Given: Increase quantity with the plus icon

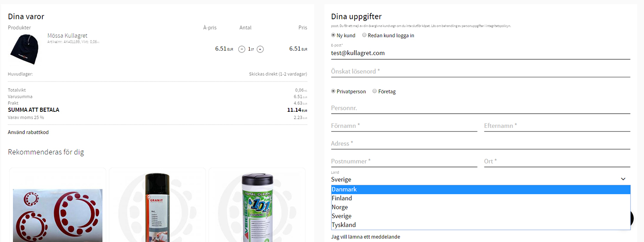Looking at the screenshot, I should click(260, 49).
